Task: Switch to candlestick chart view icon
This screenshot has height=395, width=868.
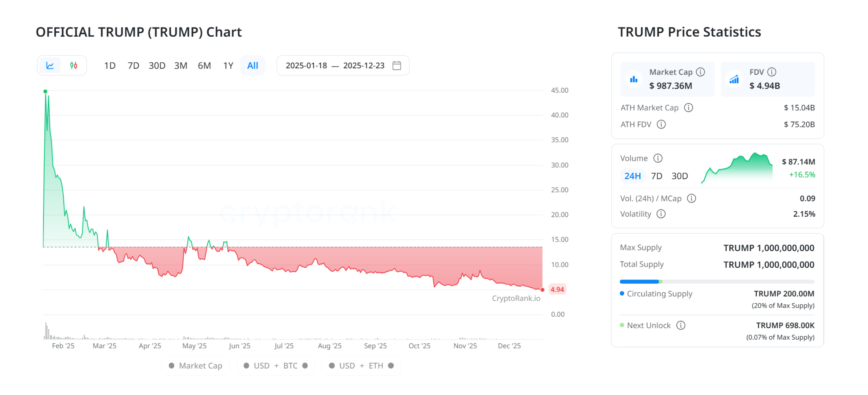Action: tap(73, 65)
